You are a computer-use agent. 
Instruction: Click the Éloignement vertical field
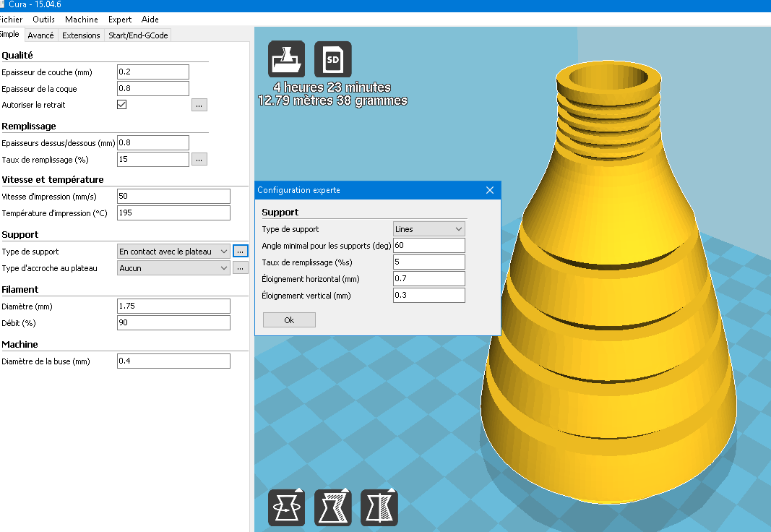point(428,295)
